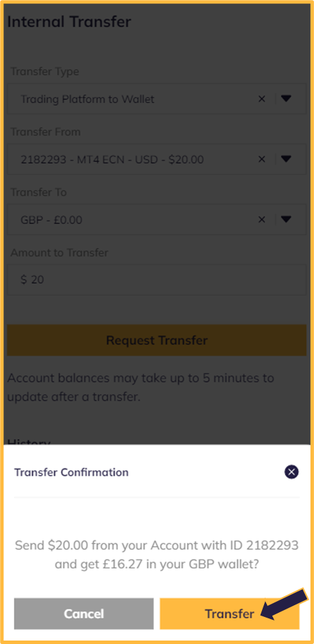
Task: Clear the Transfer From account using its X icon
Action: pyautogui.click(x=261, y=159)
